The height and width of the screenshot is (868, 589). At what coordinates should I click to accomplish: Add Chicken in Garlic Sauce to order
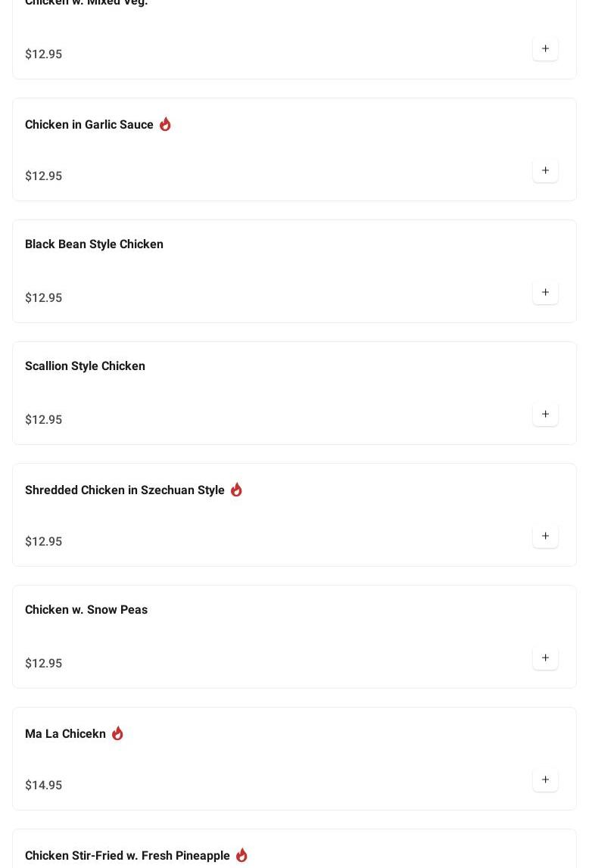coord(545,171)
